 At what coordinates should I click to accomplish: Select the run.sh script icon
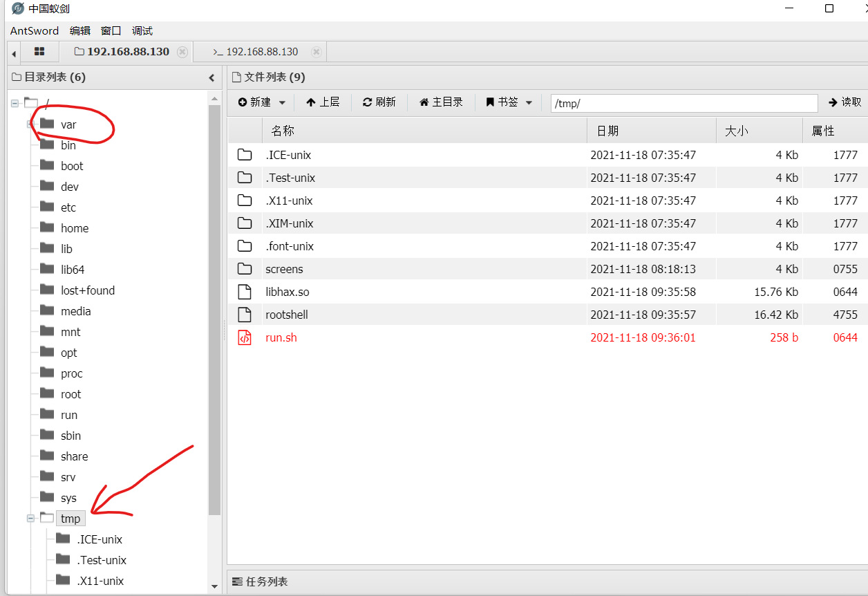(245, 337)
